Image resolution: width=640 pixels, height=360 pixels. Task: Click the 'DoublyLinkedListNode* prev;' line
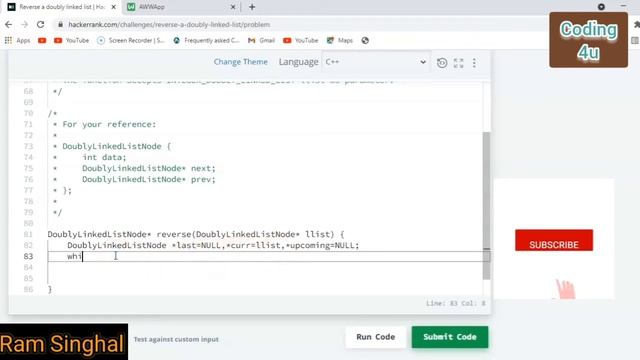click(x=149, y=179)
